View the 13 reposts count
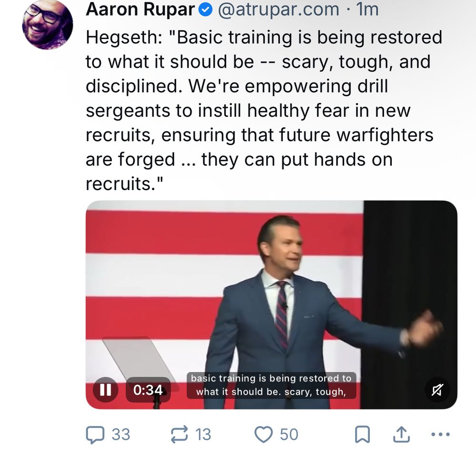The height and width of the screenshot is (453, 476). (203, 434)
